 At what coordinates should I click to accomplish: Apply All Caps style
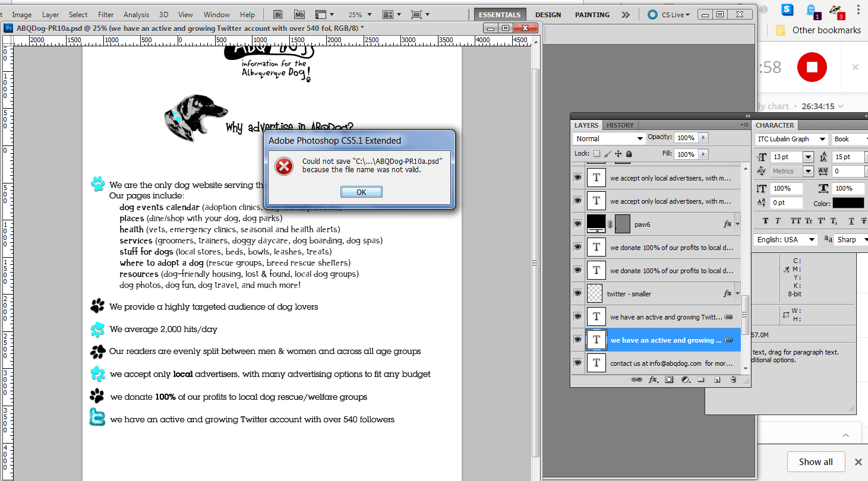(x=796, y=221)
